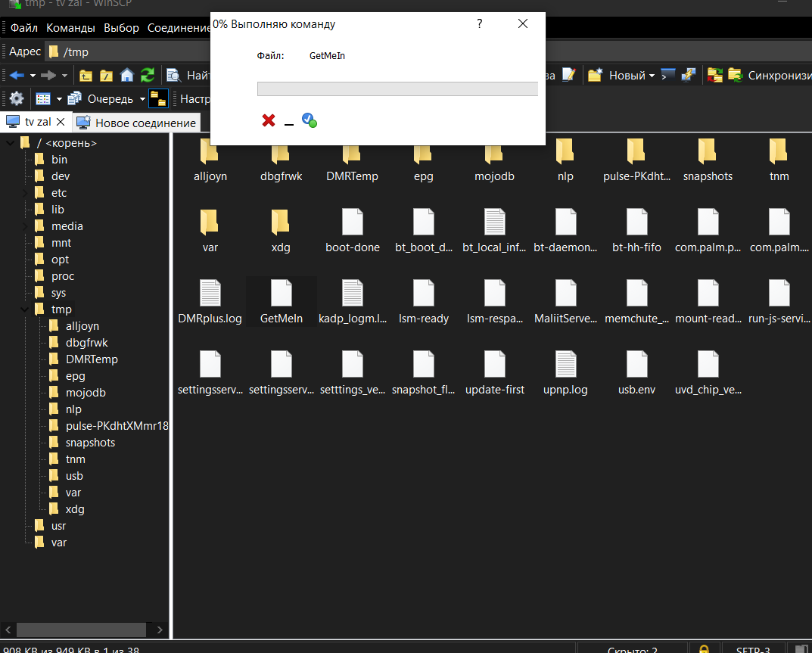Open session in PuTTY icon
812x653 pixels.
pyautogui.click(x=689, y=75)
